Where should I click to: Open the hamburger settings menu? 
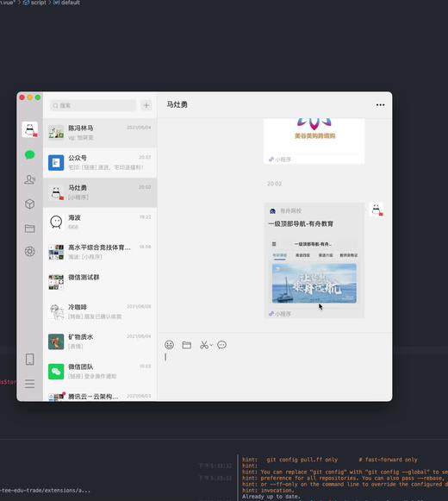(29, 384)
